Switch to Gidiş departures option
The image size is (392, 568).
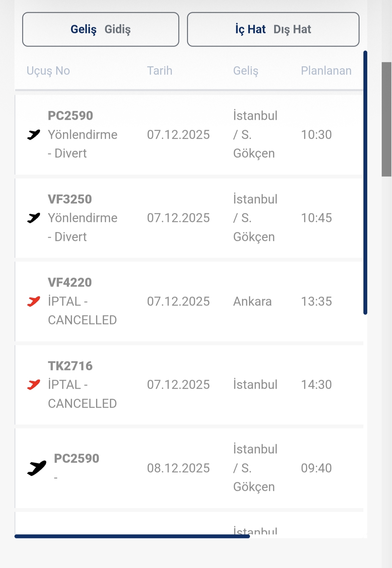coord(118,29)
